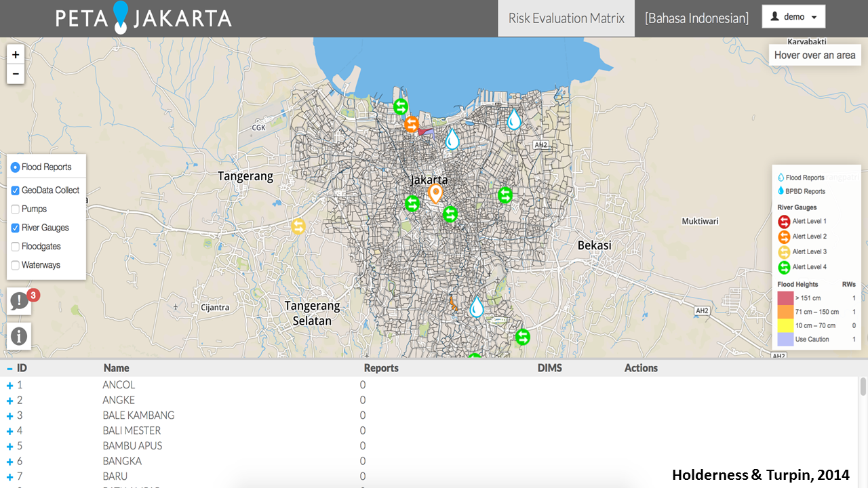Collapse all rows with ID minus icon
The width and height of the screenshot is (868, 488).
click(9, 369)
